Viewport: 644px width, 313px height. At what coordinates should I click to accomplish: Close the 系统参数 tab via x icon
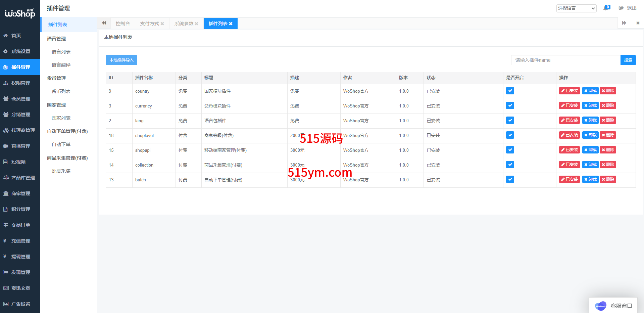197,24
